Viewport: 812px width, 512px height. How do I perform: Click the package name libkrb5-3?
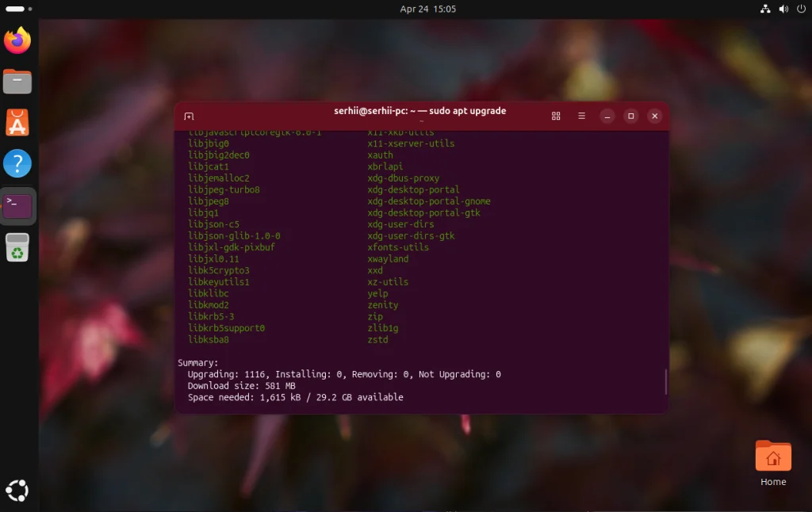tap(211, 316)
